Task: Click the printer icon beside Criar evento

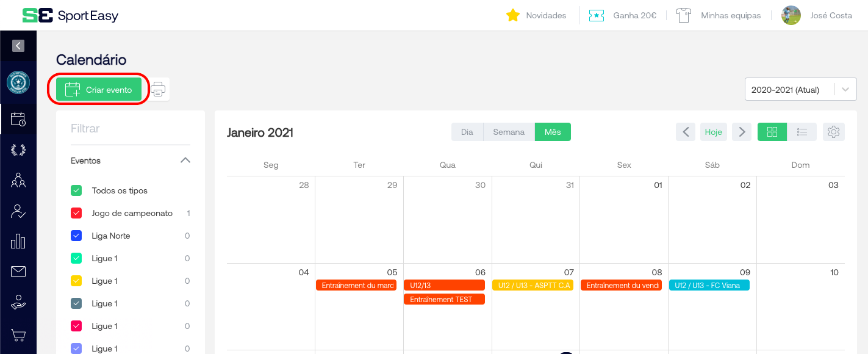Action: pyautogui.click(x=158, y=90)
